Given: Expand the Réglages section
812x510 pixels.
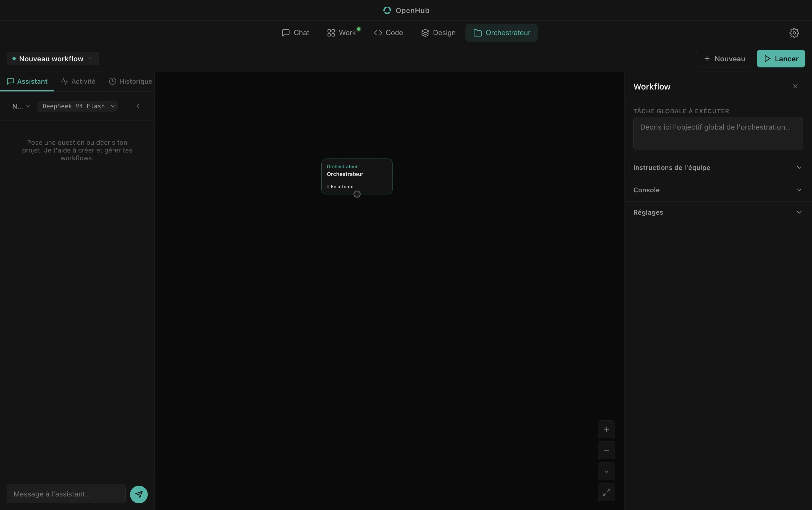Looking at the screenshot, I should click(718, 212).
